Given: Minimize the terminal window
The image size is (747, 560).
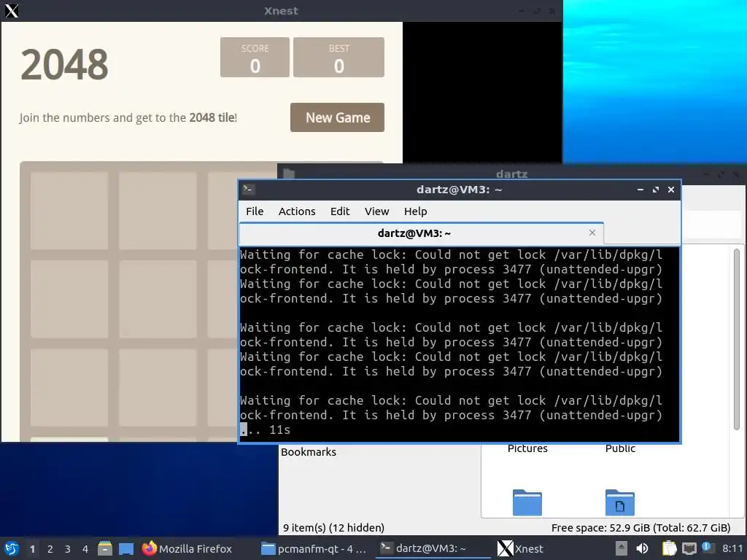Looking at the screenshot, I should (x=640, y=190).
